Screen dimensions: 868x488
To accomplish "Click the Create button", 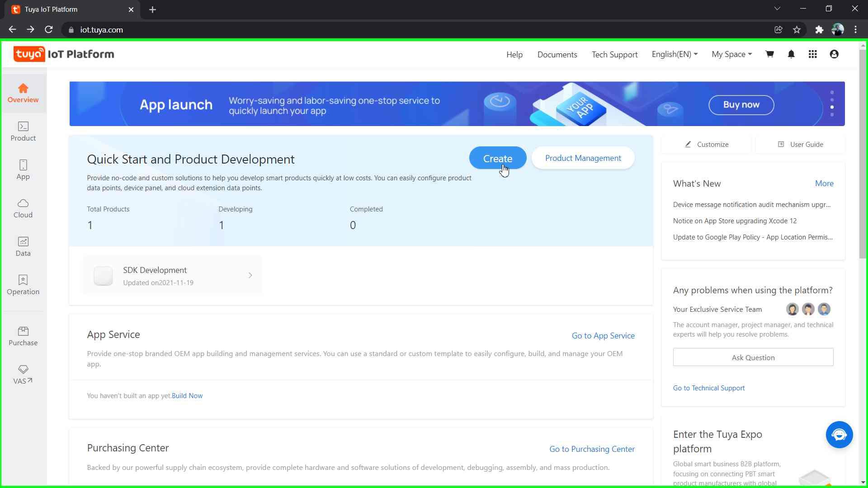I will (x=498, y=158).
